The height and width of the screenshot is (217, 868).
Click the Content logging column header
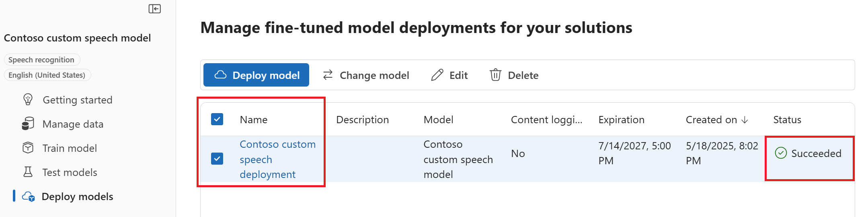coord(546,120)
